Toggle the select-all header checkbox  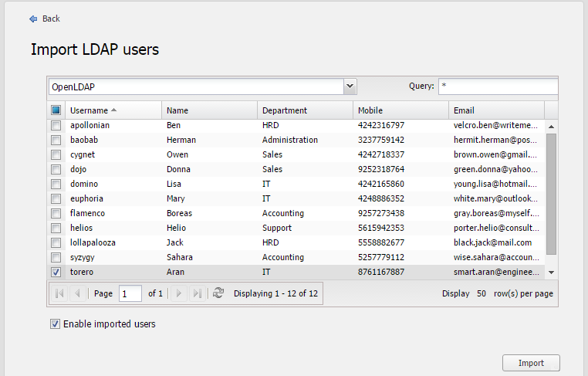(56, 110)
